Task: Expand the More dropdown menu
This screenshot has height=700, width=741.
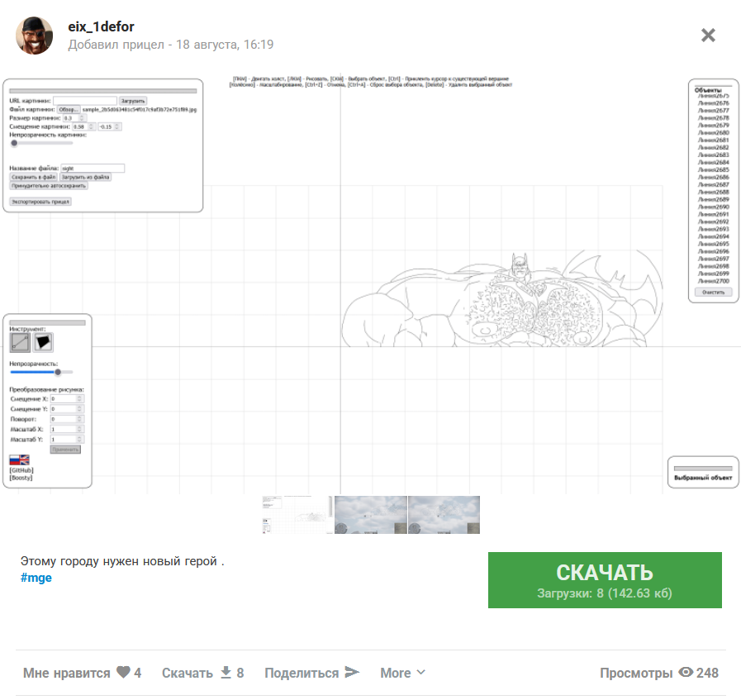Action: click(402, 673)
